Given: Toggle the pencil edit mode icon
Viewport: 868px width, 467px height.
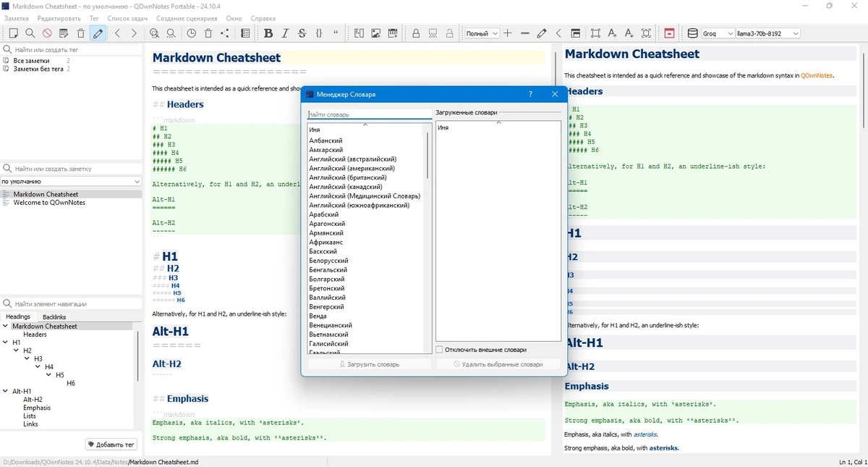Looking at the screenshot, I should (98, 33).
